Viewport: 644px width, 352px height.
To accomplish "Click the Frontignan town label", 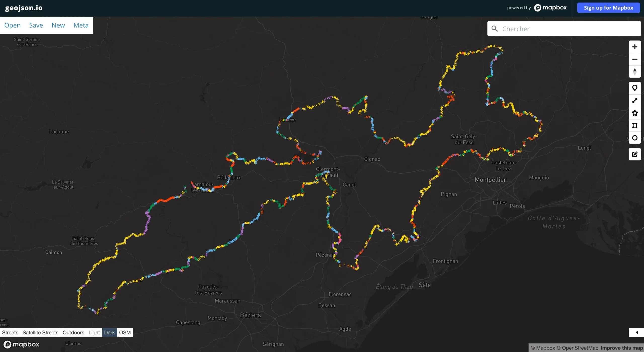I will (445, 261).
